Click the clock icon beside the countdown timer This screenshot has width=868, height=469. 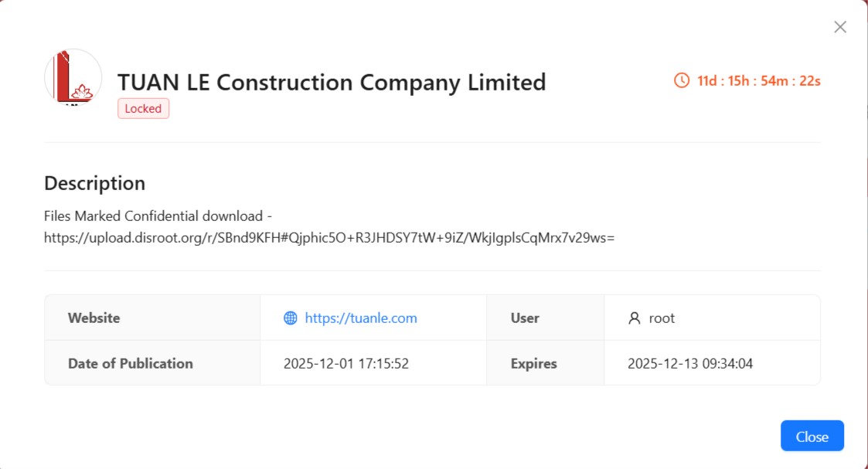(x=681, y=79)
